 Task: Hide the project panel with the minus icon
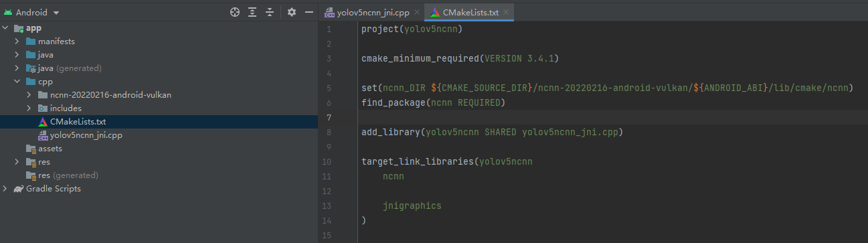309,12
